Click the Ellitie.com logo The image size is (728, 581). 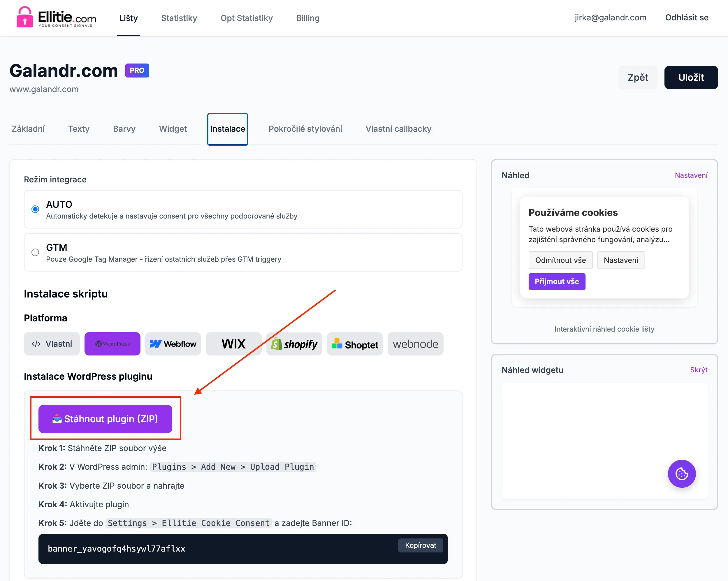coord(56,17)
